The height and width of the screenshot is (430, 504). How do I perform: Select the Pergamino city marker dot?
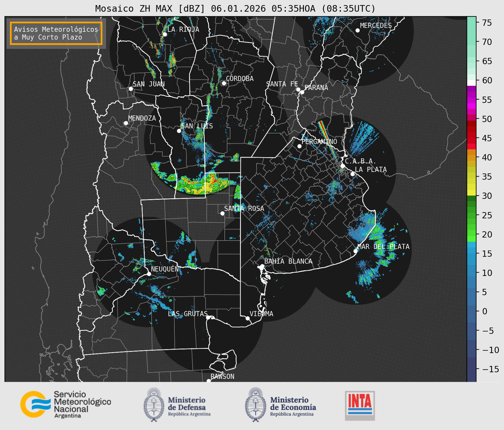tap(299, 146)
